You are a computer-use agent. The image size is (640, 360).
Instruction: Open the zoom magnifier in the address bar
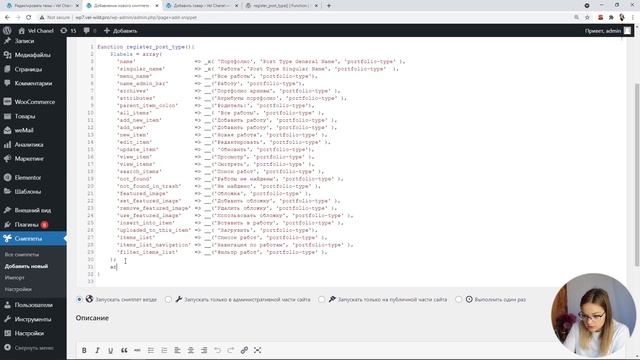tap(576, 18)
